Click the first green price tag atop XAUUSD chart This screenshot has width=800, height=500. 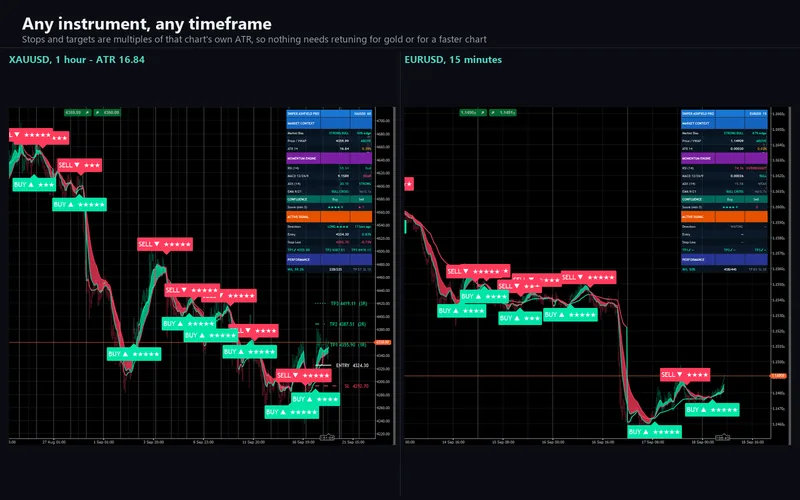click(x=78, y=112)
